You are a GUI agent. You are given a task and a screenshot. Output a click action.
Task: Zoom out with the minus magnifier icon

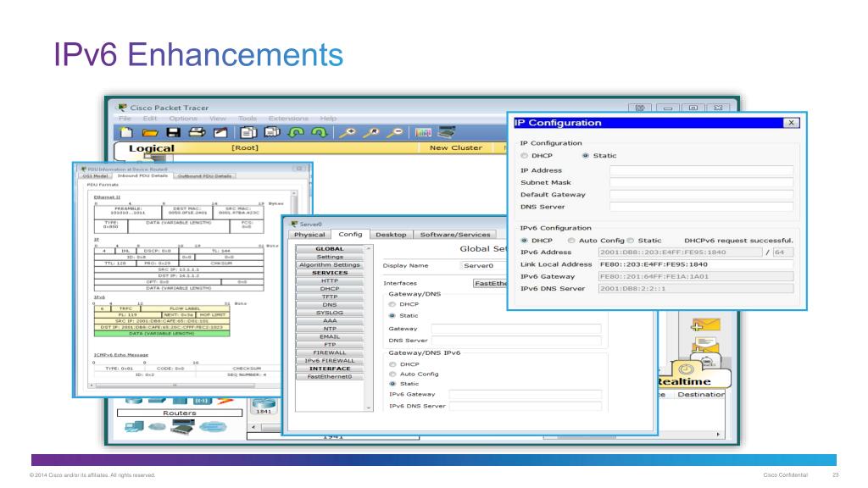click(x=395, y=132)
